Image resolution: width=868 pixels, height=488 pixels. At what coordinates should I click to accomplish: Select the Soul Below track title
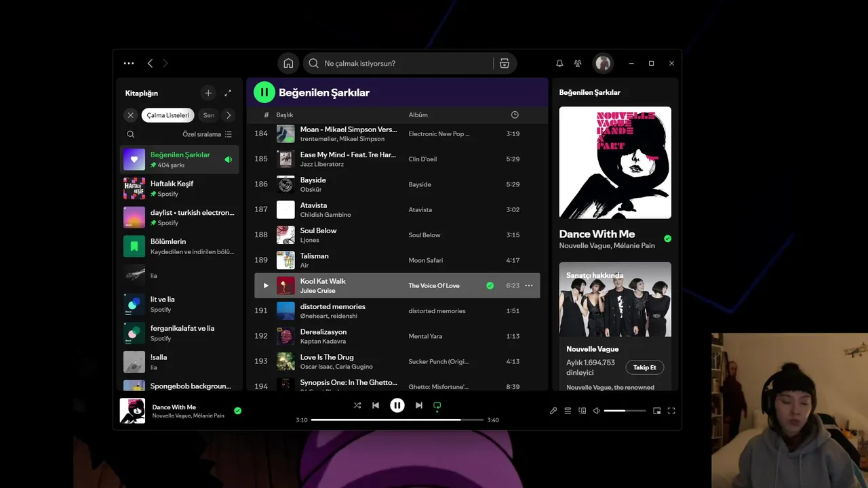click(x=318, y=230)
